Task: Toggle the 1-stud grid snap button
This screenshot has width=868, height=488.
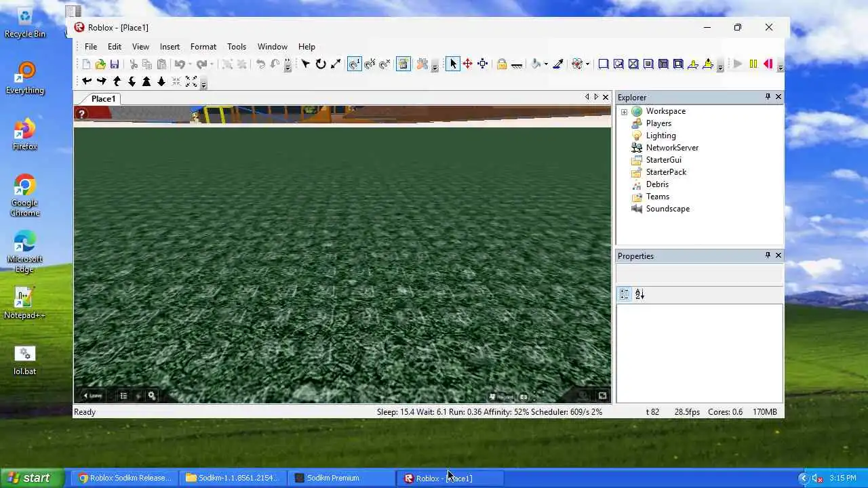Action: 355,64
